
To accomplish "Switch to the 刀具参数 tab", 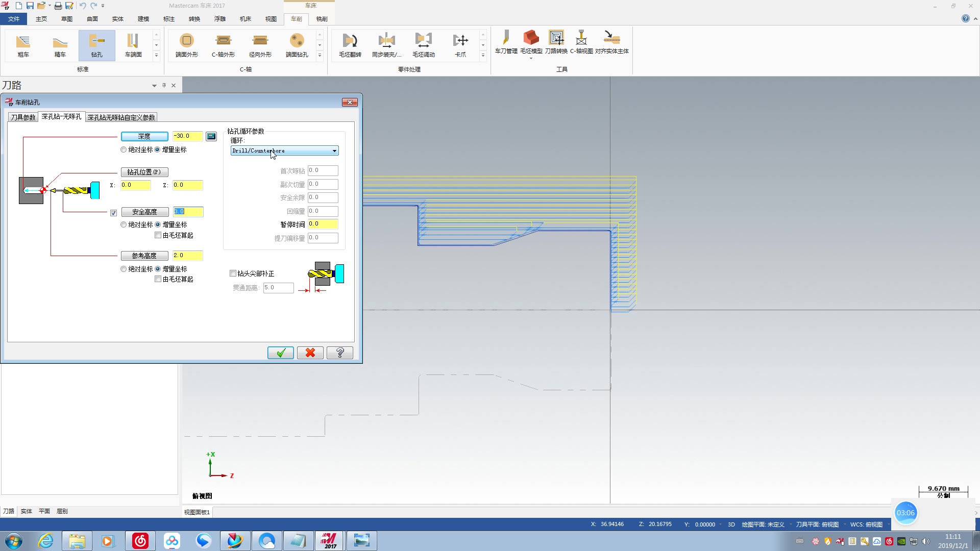I will click(23, 117).
